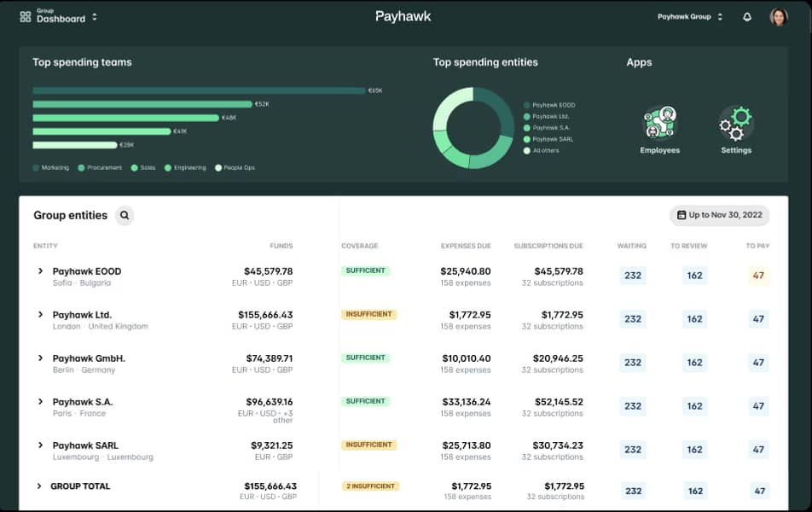Screen dimensions: 812x512
Task: Sort by the FUNDS column header
Action: [x=281, y=246]
